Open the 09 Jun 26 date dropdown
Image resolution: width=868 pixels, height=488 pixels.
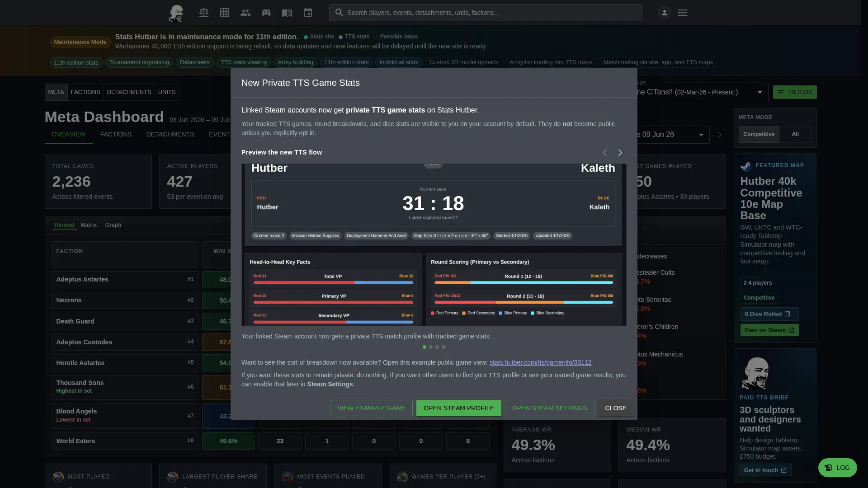673,135
